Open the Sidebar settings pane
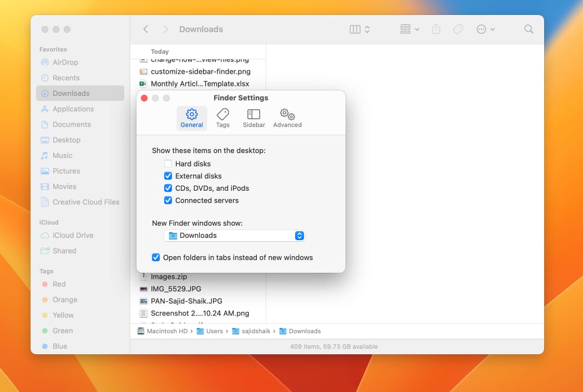 [254, 118]
